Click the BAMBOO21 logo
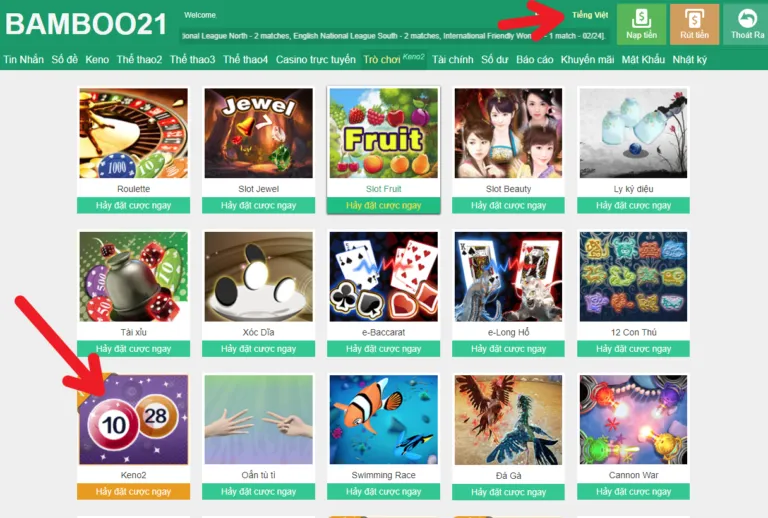The width and height of the screenshot is (768, 518). pos(86,24)
